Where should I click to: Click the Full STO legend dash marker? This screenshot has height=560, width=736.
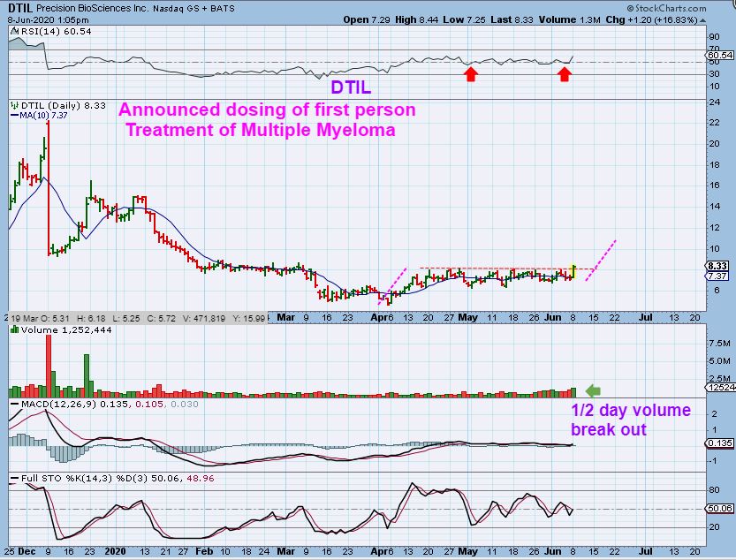[x=15, y=479]
